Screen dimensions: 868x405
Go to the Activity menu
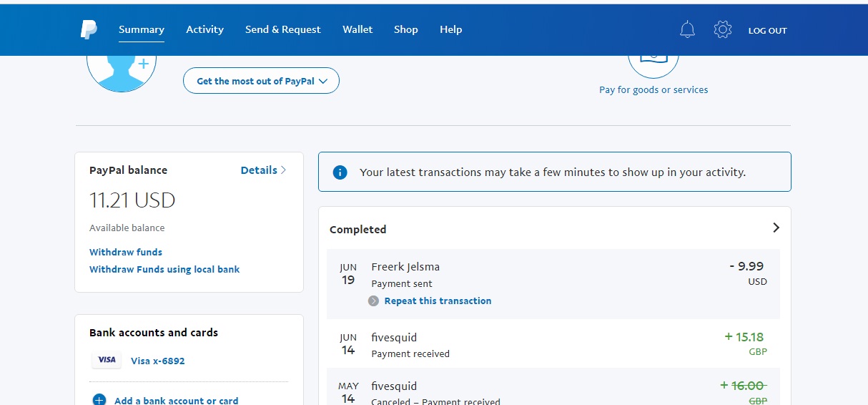[204, 29]
